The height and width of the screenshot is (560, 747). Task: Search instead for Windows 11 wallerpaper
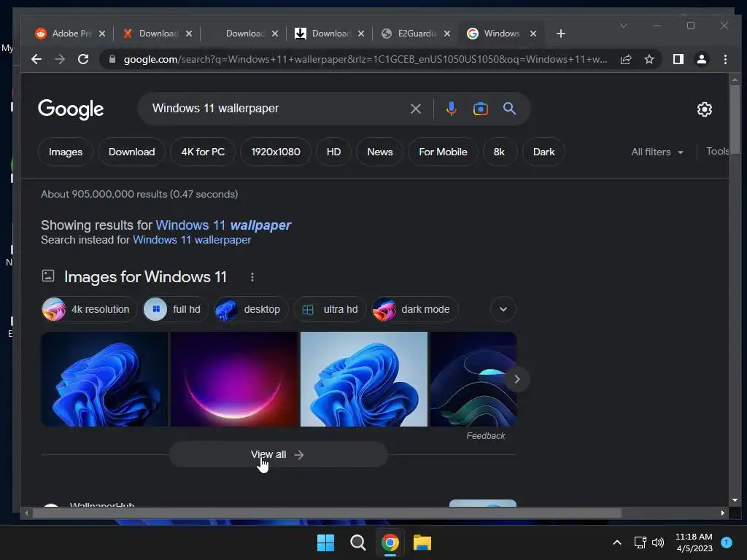[x=192, y=239]
